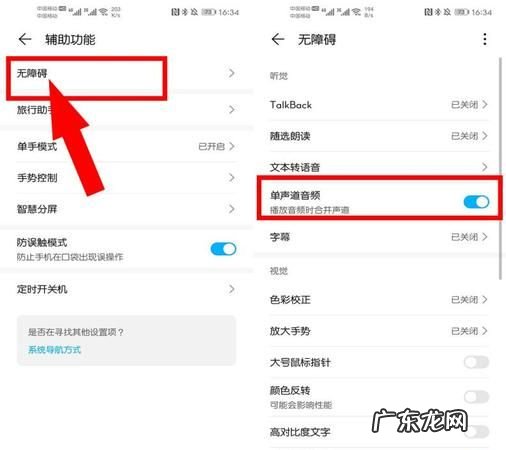Turn on the 颜色反转 switch

[x=476, y=397]
